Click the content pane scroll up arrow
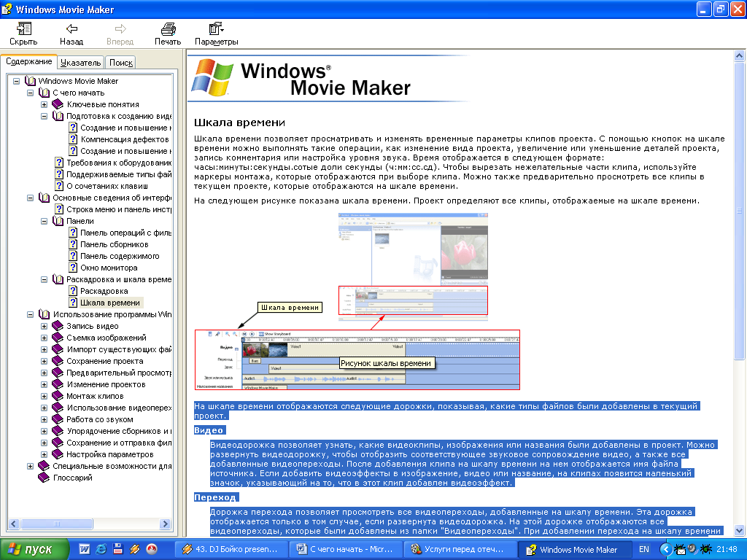Viewport: 747px width, 560px height. 739,56
